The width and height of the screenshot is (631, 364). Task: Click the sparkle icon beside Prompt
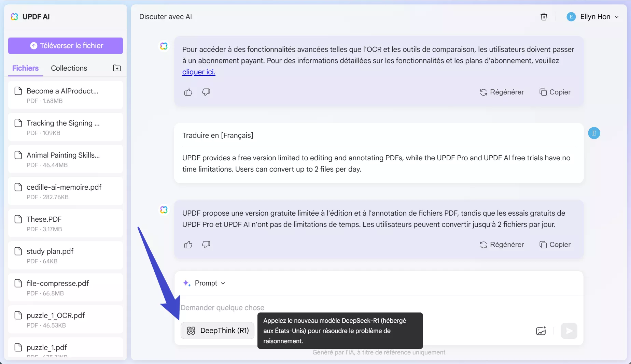click(x=186, y=283)
